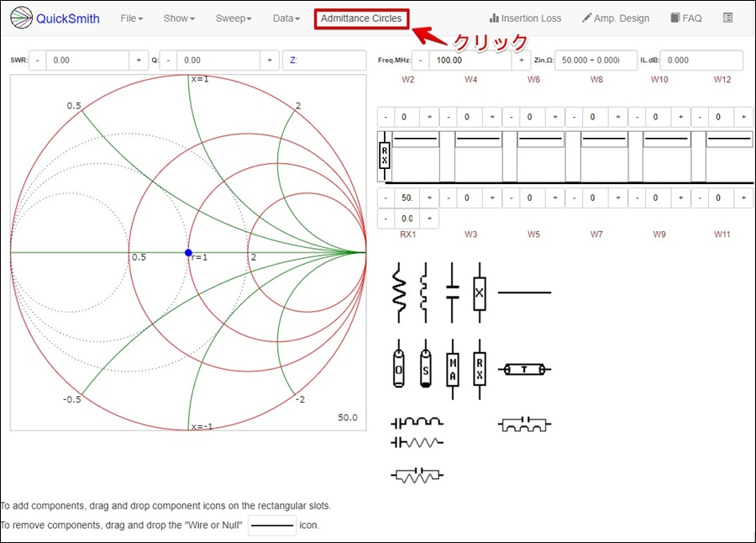The width and height of the screenshot is (756, 543).
Task: Open Amp. Design page
Action: (x=616, y=18)
